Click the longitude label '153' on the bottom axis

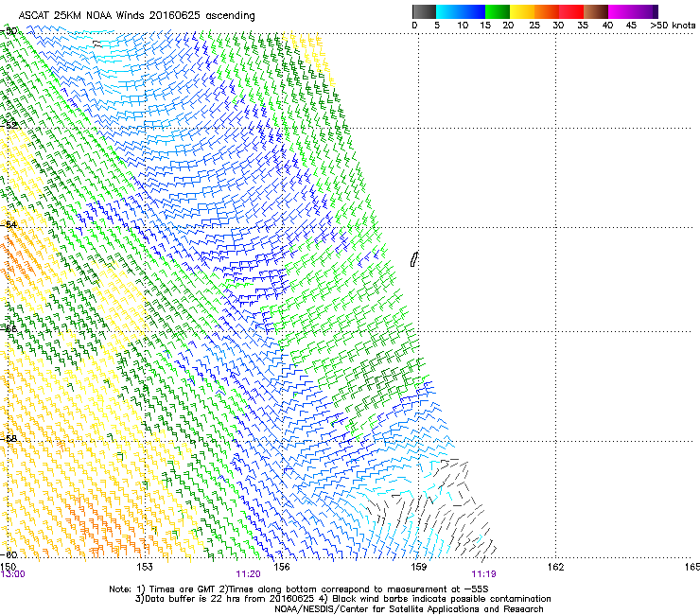click(145, 567)
